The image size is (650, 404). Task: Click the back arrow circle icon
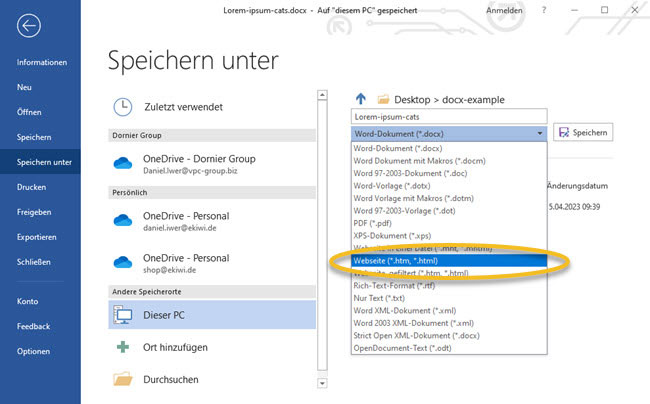tap(29, 26)
